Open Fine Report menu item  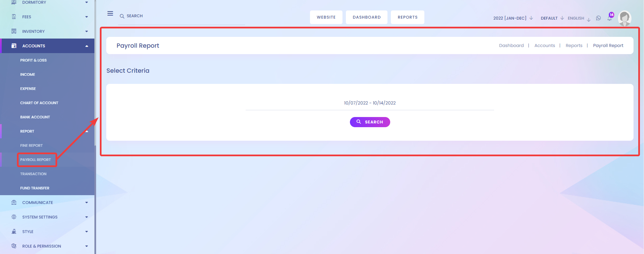click(31, 145)
